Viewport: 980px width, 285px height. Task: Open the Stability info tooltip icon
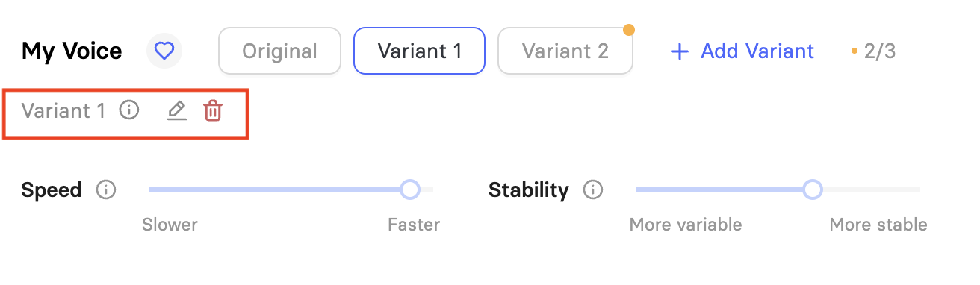[x=593, y=190]
